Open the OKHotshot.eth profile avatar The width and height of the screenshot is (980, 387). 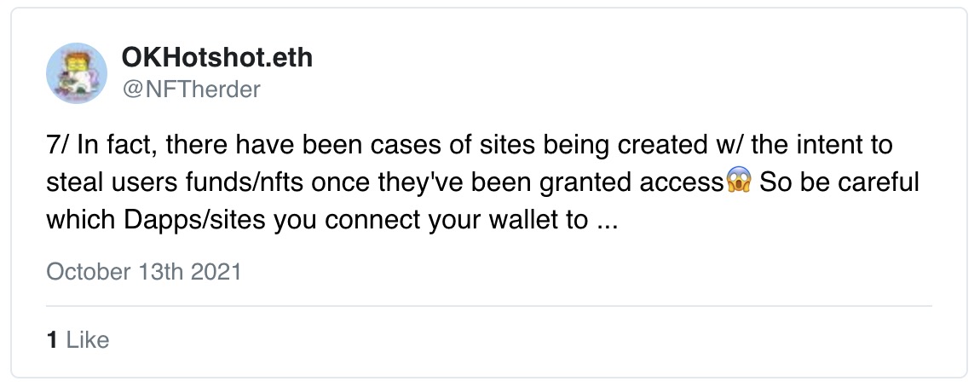tap(77, 73)
